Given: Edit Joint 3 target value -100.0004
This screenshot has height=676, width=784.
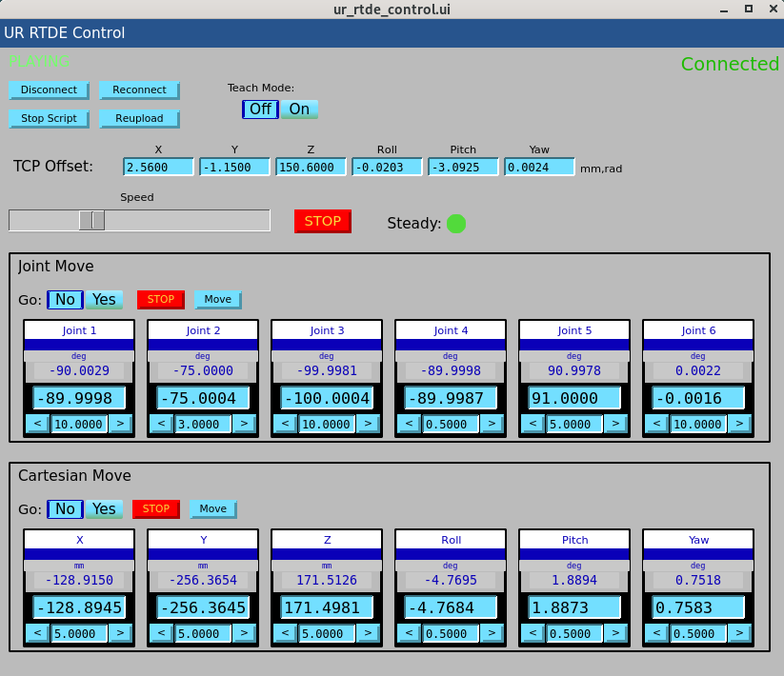Looking at the screenshot, I should 327,398.
